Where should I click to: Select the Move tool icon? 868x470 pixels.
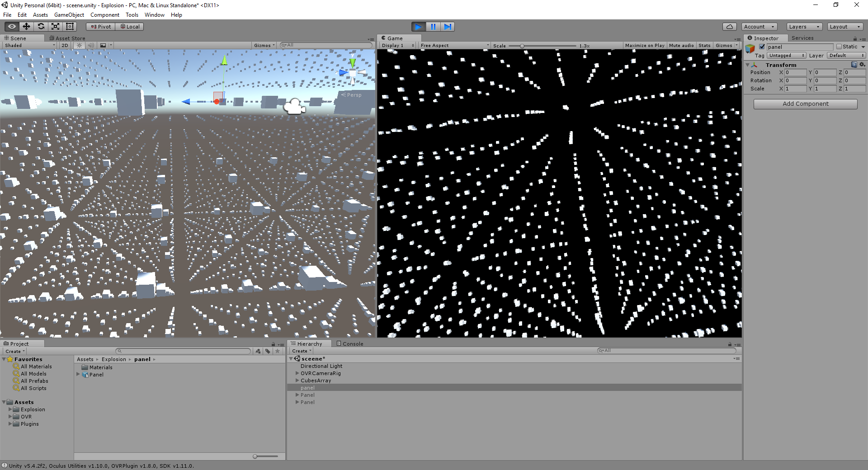tap(27, 27)
